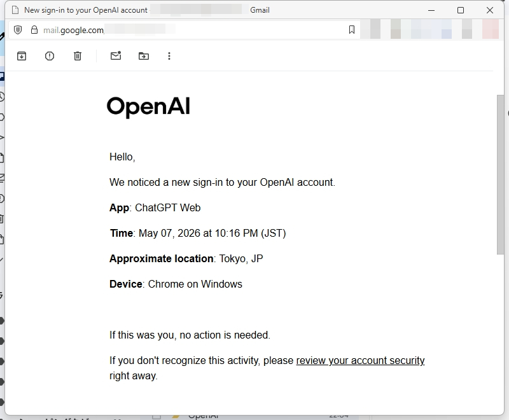This screenshot has width=509, height=420.
Task: Open the three-dot More options menu
Action: pyautogui.click(x=169, y=56)
